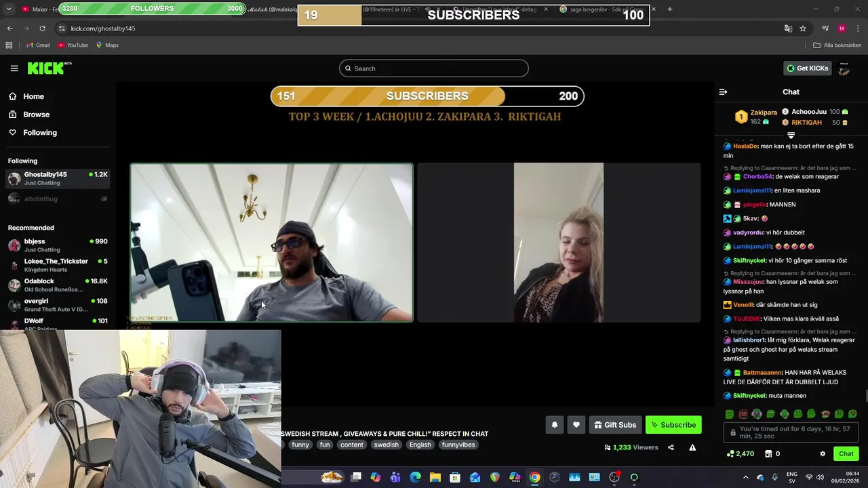Viewport: 868px width, 488px height.
Task: Select the 'English' stream tag
Action: [x=420, y=445]
